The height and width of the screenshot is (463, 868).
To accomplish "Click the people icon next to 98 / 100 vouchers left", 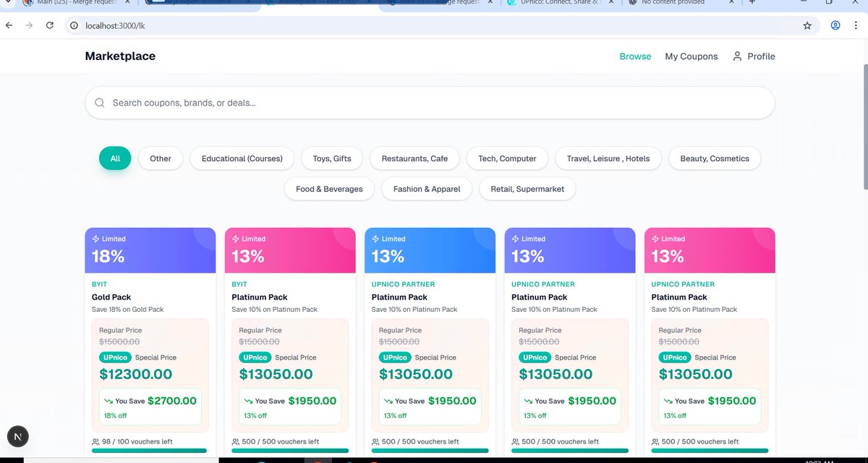I will click(x=96, y=441).
